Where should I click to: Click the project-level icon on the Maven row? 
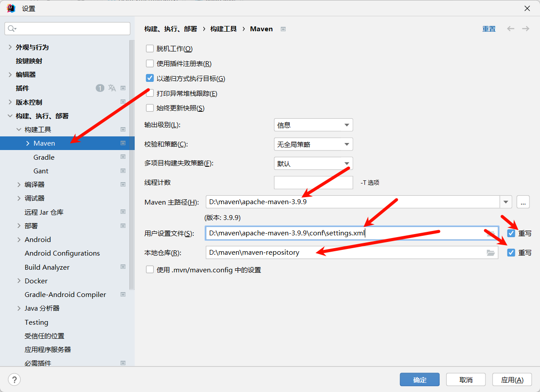(123, 143)
